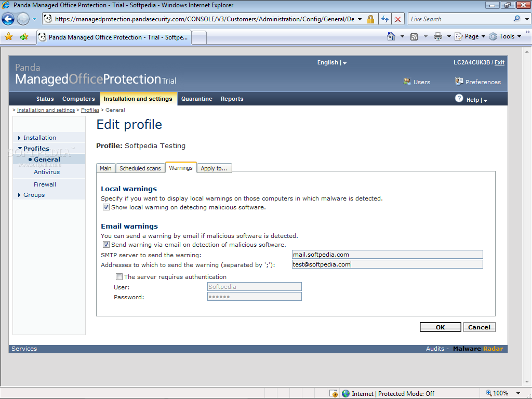Open the Reports tab

pyautogui.click(x=232, y=99)
